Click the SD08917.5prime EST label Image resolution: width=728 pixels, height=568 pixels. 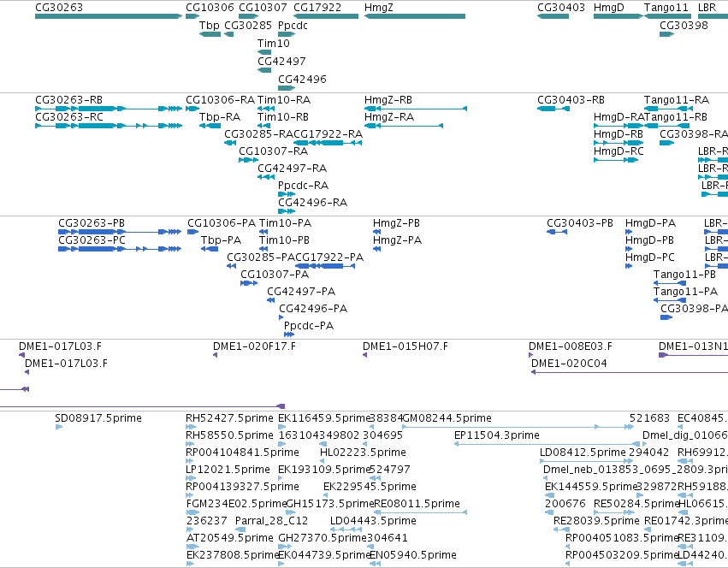coord(98,419)
